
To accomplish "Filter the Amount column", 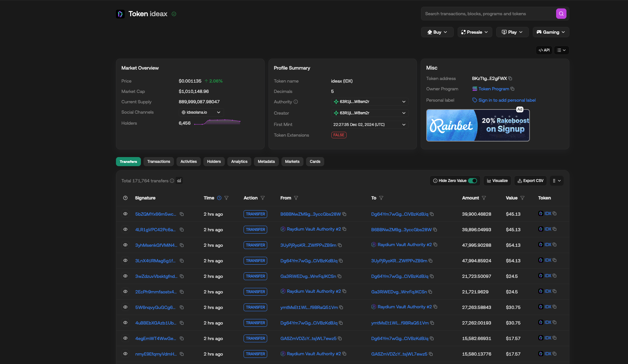I will (x=484, y=198).
